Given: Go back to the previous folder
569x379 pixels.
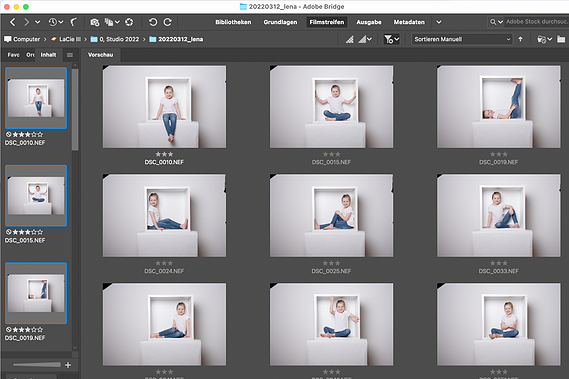Looking at the screenshot, I should coord(13,22).
